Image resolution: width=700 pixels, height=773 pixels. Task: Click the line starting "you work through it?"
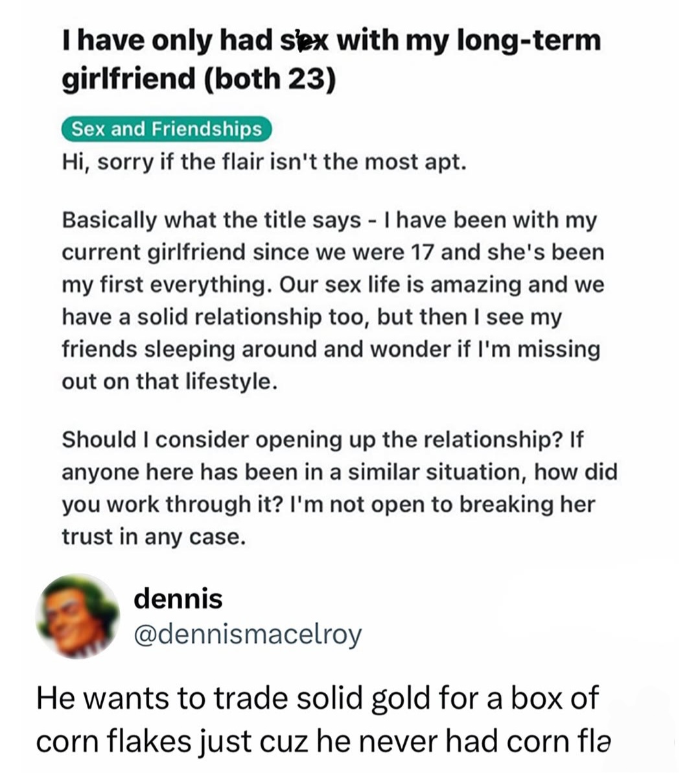[x=328, y=505]
